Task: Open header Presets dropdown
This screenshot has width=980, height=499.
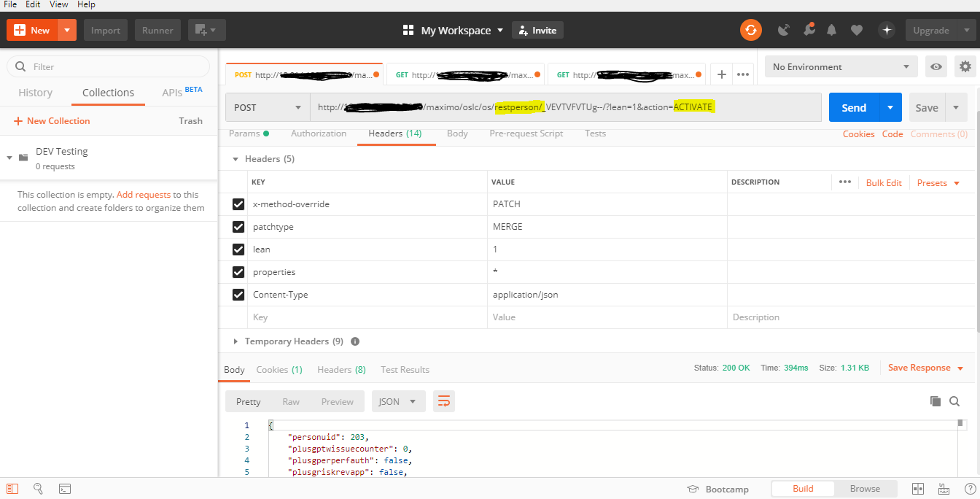Action: tap(938, 182)
